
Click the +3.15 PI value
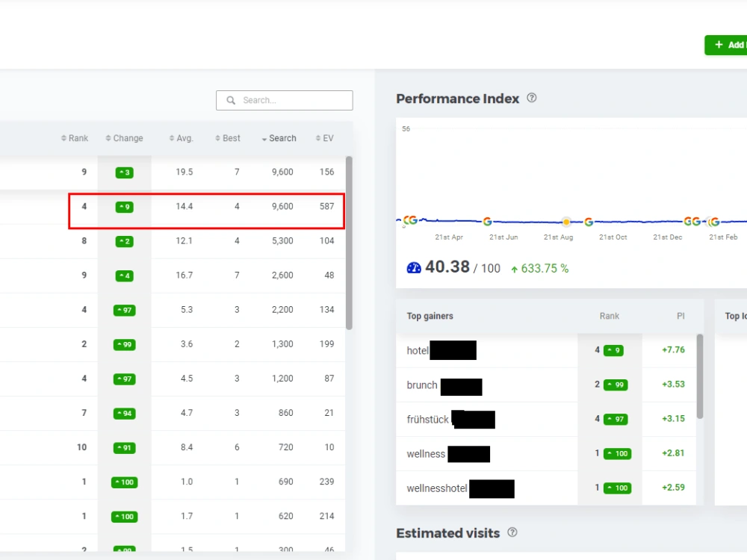click(673, 419)
